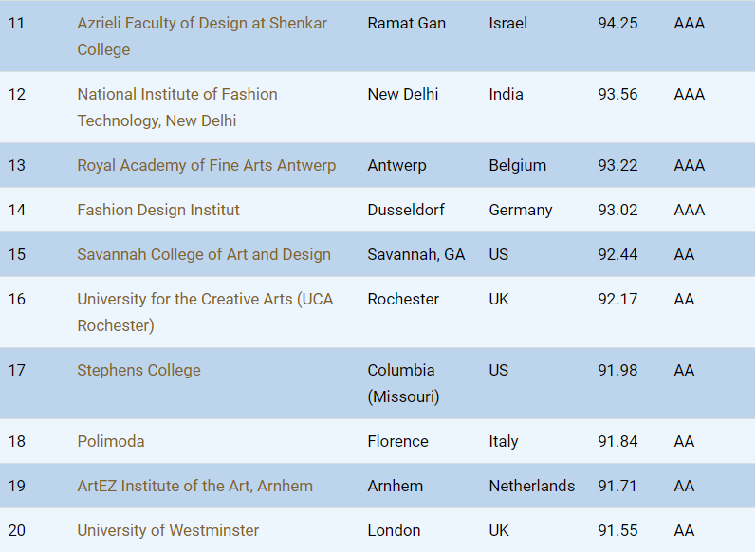
Task: Open Royal Academy of Fine Arts Antwerp link
Action: [x=207, y=165]
